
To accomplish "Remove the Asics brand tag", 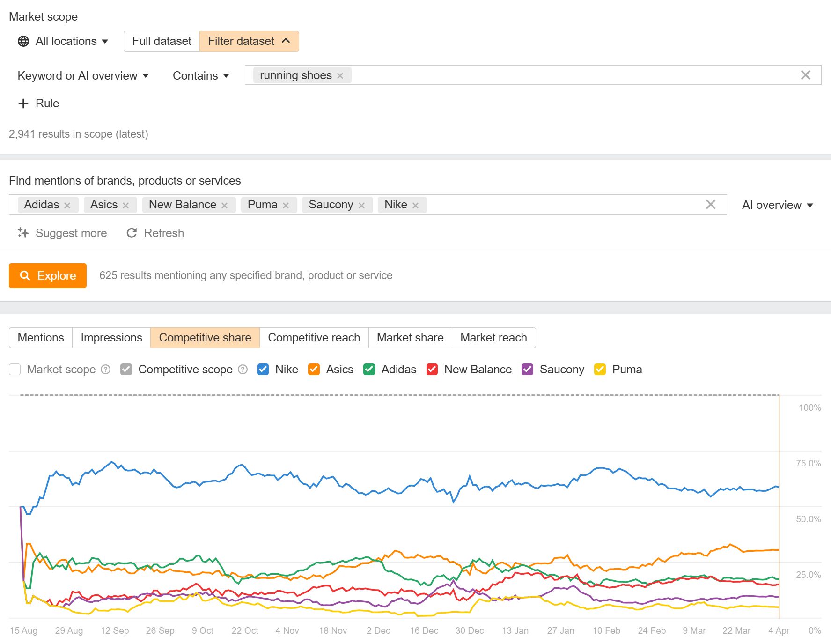I will point(125,206).
